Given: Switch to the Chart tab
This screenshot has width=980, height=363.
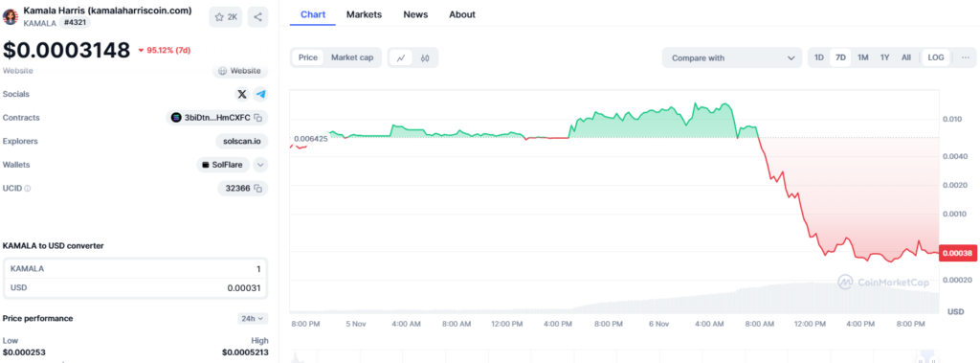Looking at the screenshot, I should (x=313, y=14).
